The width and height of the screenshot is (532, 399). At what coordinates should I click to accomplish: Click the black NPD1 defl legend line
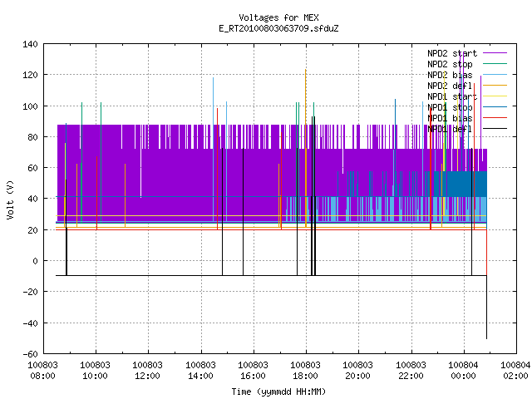tap(495, 129)
